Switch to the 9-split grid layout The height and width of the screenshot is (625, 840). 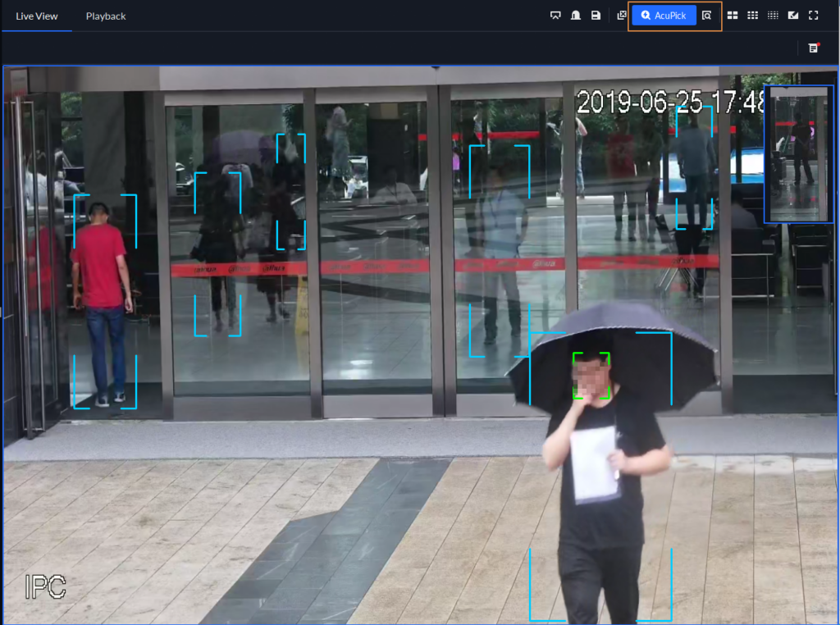tap(752, 16)
